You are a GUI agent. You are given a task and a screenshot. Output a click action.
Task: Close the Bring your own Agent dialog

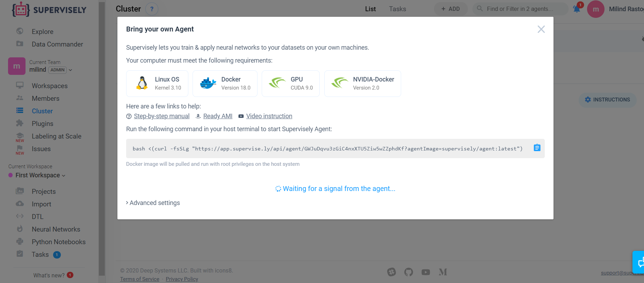[541, 29]
